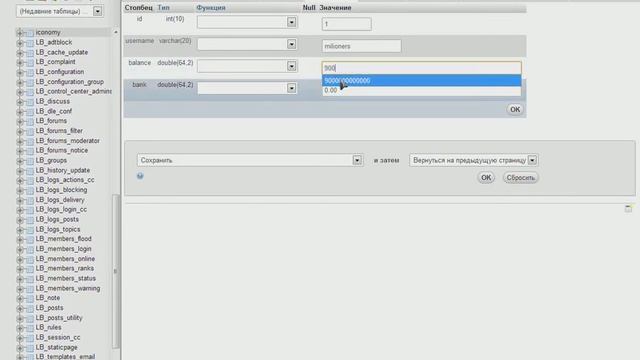640x360 pixels.
Task: Click scroll-up arrow of table list
Action: pos(116,32)
